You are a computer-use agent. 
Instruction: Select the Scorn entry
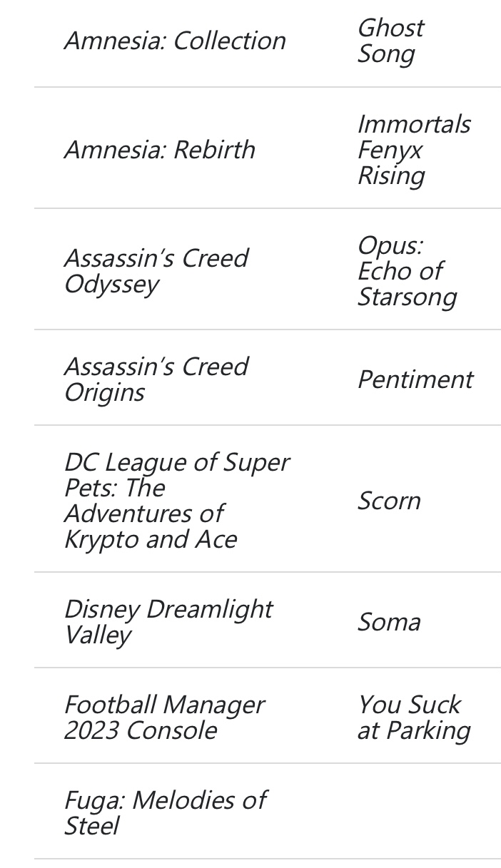pos(389,501)
